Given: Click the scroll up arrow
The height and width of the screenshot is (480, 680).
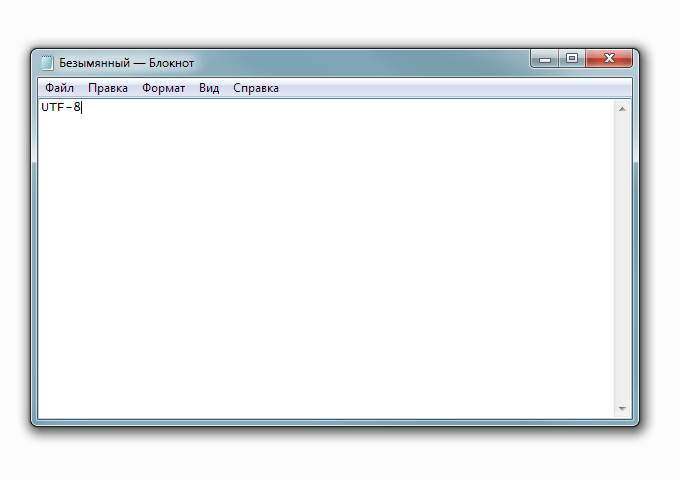Looking at the screenshot, I should coord(623,108).
